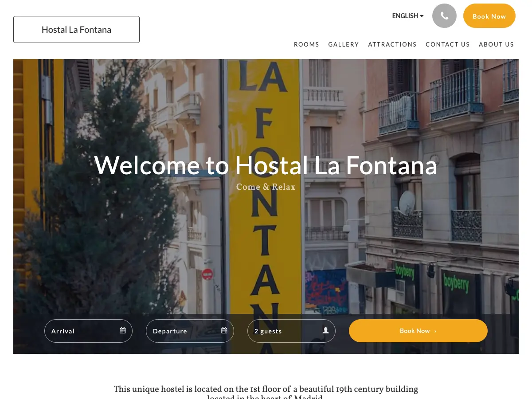532x399 pixels.
Task: Click the Come & Relax tagline
Action: [266, 187]
